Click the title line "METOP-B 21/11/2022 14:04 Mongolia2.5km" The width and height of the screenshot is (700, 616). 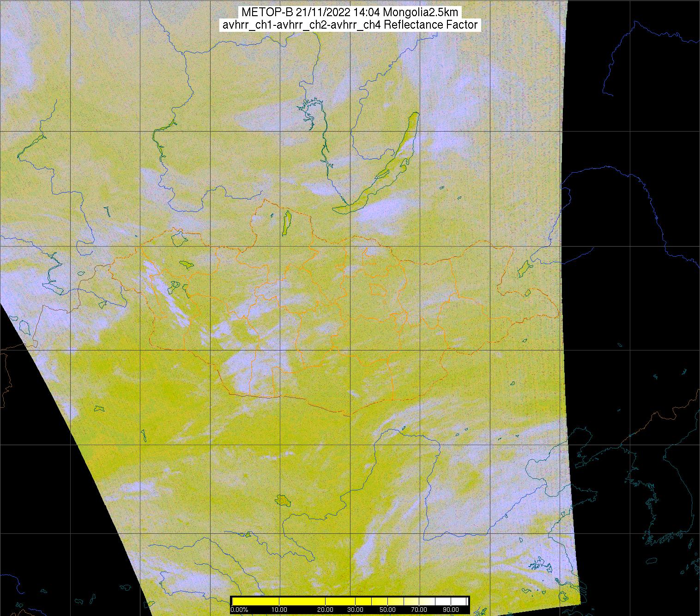350,12
